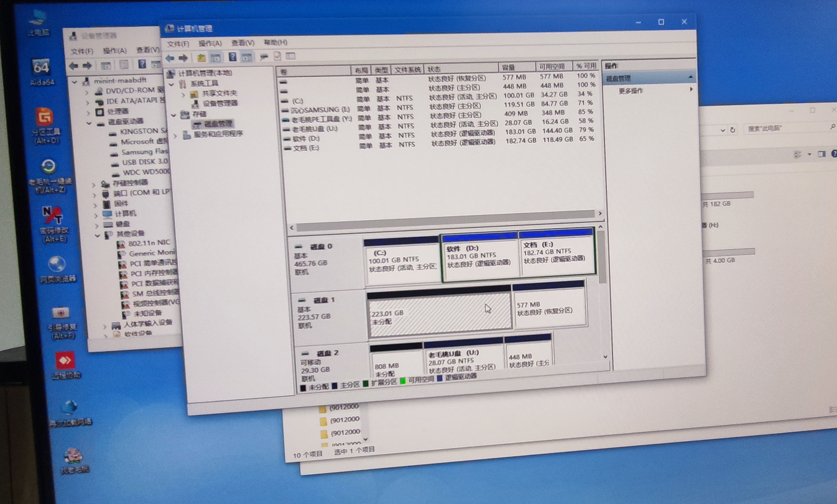The width and height of the screenshot is (837, 504).
Task: Click Forward arrow in Device Manager toolbar
Action: (87, 66)
